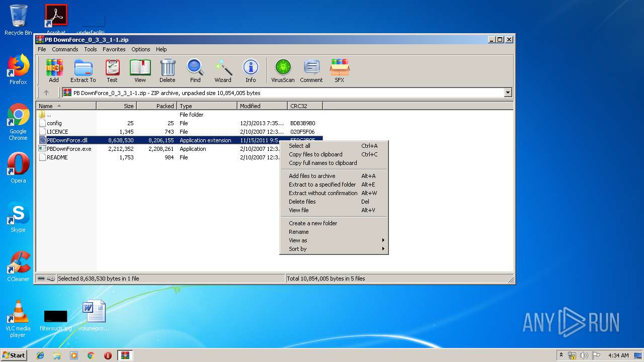The image size is (644, 362).
Task: Click Windows Explorer folder in taskbar
Action: [57, 355]
